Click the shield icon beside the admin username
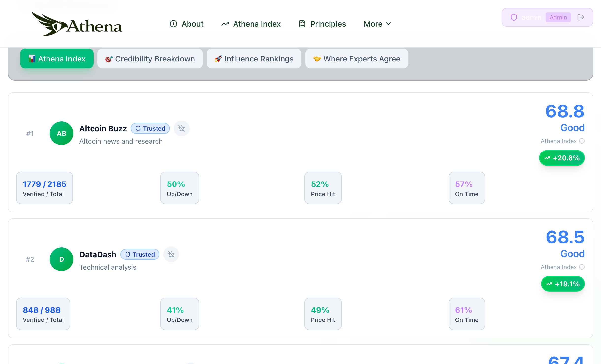The width and height of the screenshot is (601, 364). click(x=514, y=17)
